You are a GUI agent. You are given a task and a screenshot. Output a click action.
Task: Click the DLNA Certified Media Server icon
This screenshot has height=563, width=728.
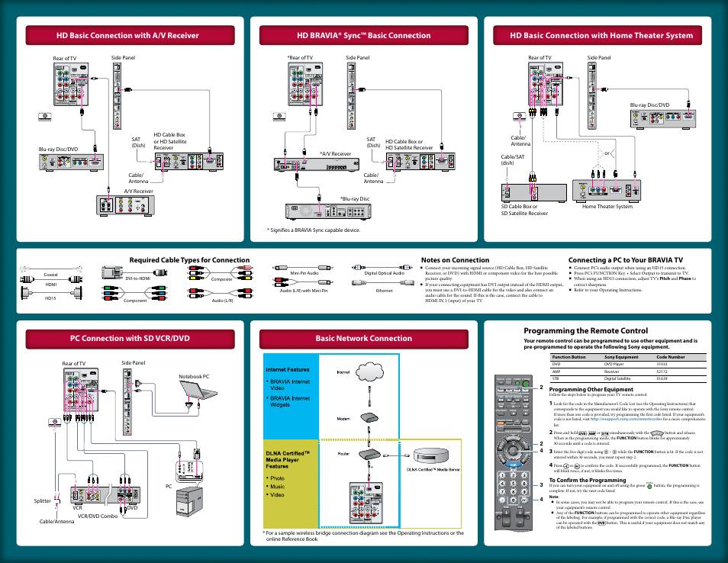431,455
